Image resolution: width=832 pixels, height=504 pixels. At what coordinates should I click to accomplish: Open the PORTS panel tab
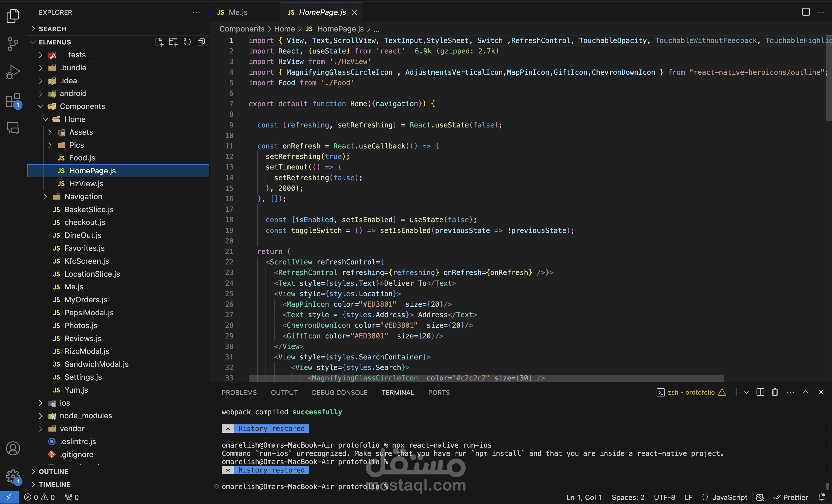pyautogui.click(x=439, y=392)
